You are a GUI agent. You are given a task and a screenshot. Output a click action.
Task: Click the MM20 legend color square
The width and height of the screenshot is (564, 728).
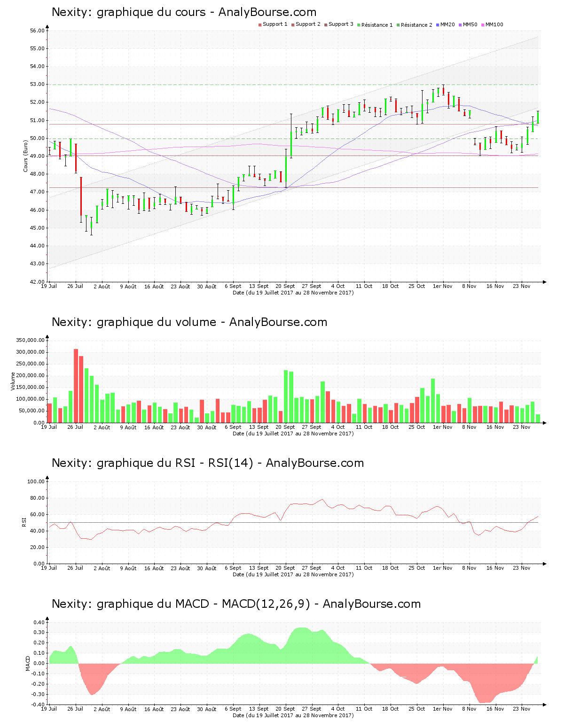point(438,24)
